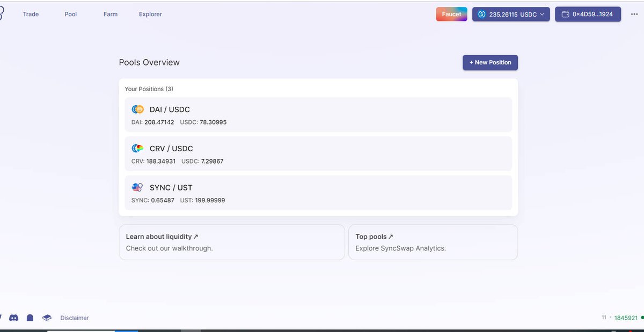Click block number 1845921 status

coord(626,318)
